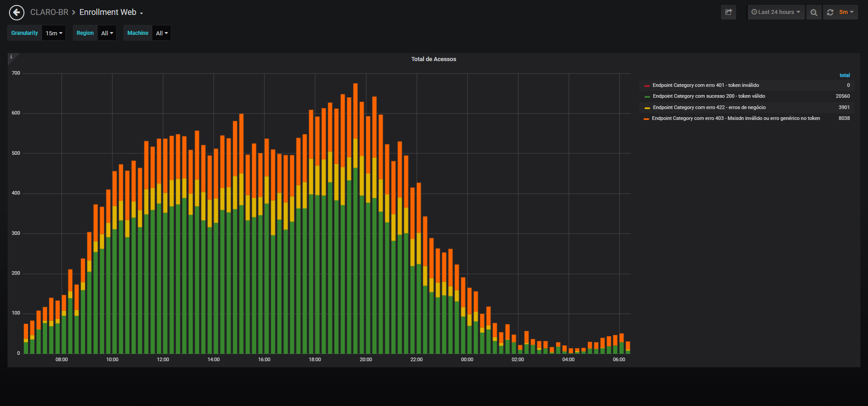Click the 20:00 x-axis time label
868x406 pixels.
(366, 359)
